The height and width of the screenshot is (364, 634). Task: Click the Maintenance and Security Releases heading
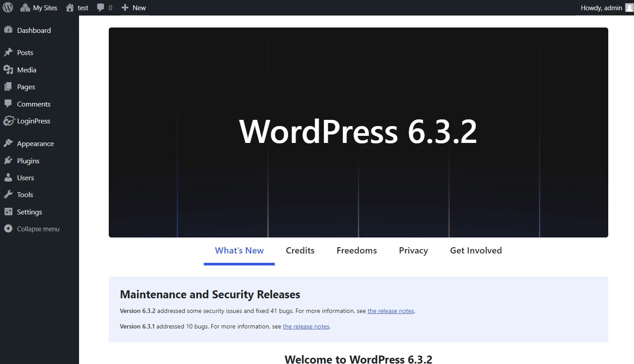210,294
